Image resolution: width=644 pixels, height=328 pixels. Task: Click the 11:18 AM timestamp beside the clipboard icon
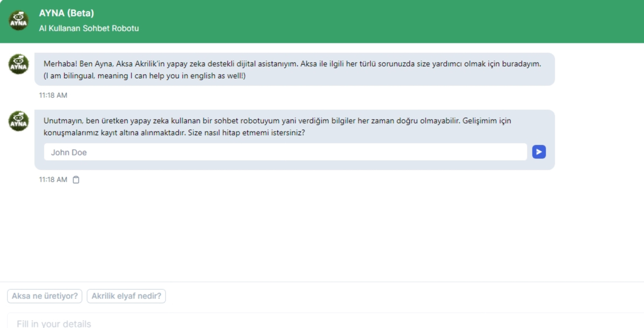pyautogui.click(x=53, y=180)
